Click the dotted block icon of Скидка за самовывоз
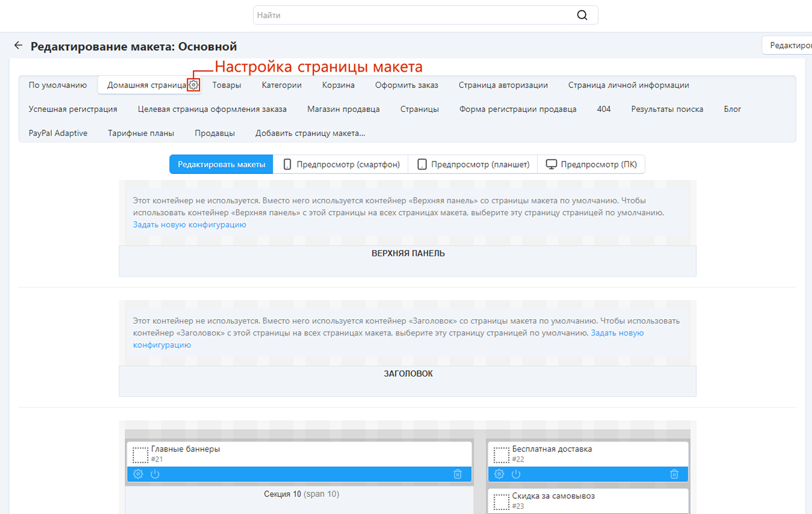This screenshot has width=812, height=514. click(x=501, y=501)
